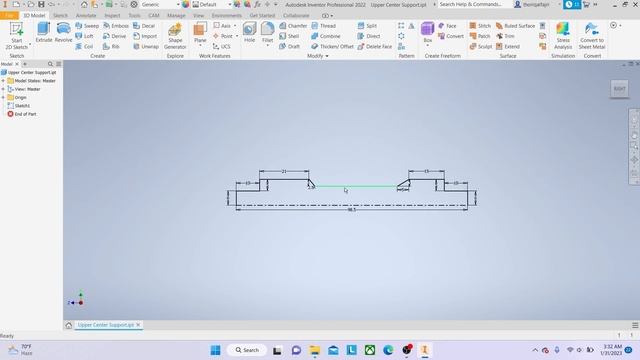Select End of Part marker

[x=22, y=114]
